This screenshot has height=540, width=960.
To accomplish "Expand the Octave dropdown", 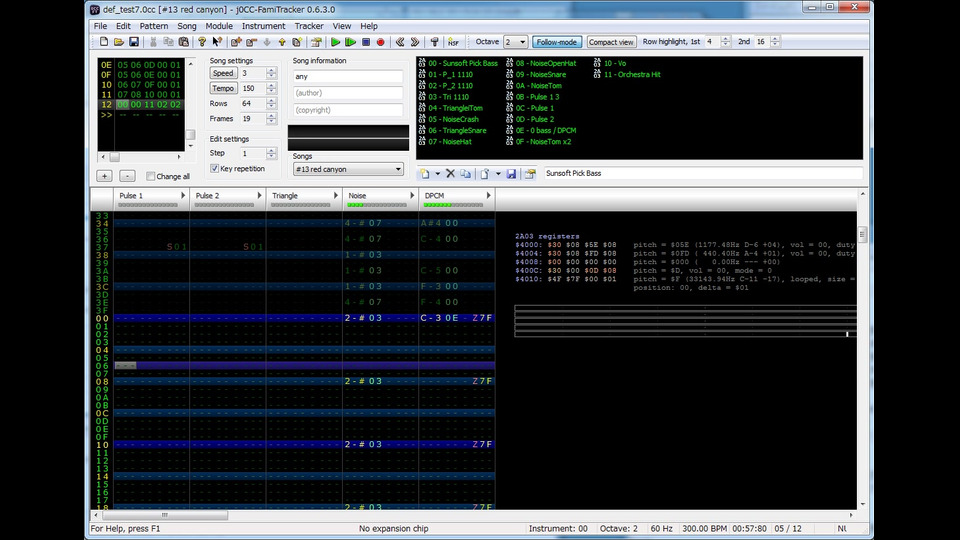I will (522, 42).
